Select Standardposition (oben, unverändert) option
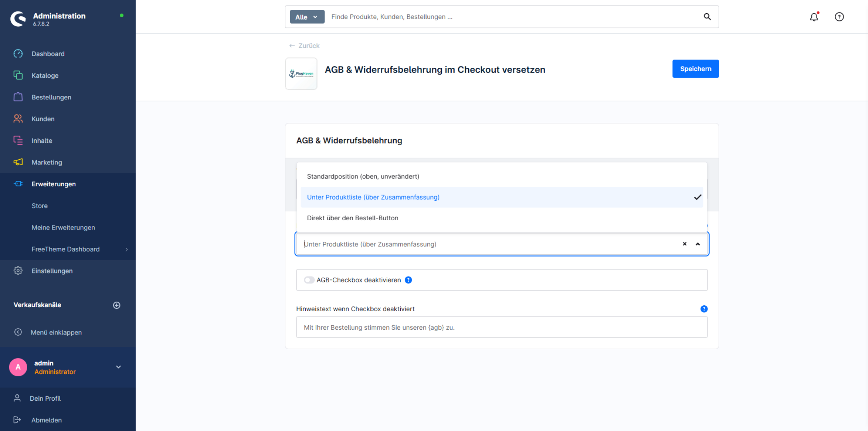The height and width of the screenshot is (431, 868). tap(502, 176)
